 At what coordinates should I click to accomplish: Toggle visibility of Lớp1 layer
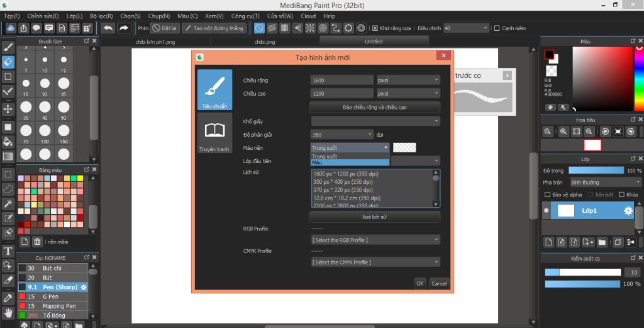pos(547,210)
